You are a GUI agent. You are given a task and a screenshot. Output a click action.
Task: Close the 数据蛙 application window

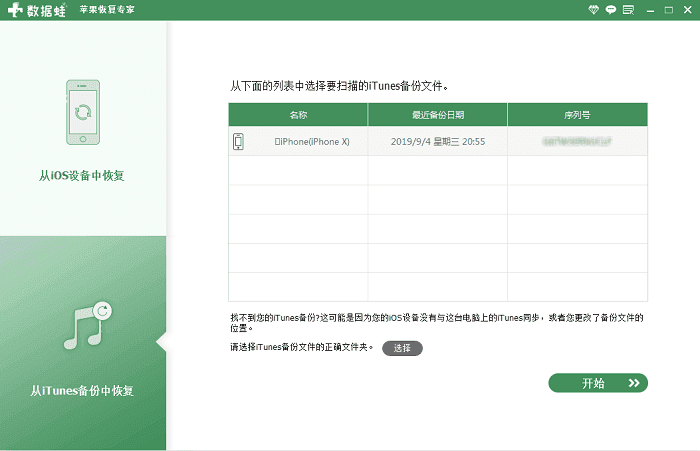[686, 9]
